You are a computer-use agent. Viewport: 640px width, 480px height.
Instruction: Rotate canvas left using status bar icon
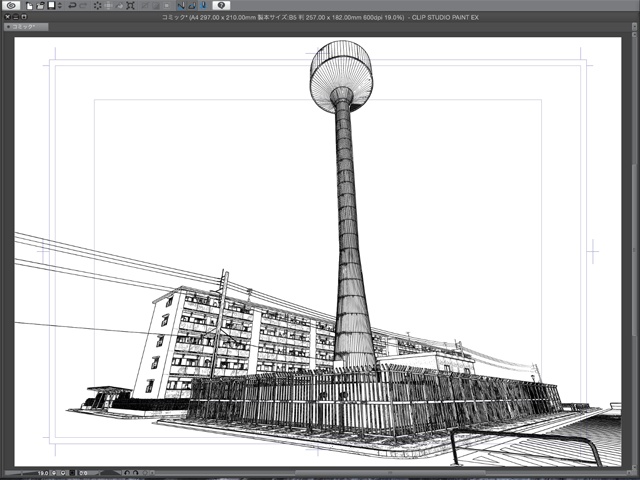[x=127, y=473]
